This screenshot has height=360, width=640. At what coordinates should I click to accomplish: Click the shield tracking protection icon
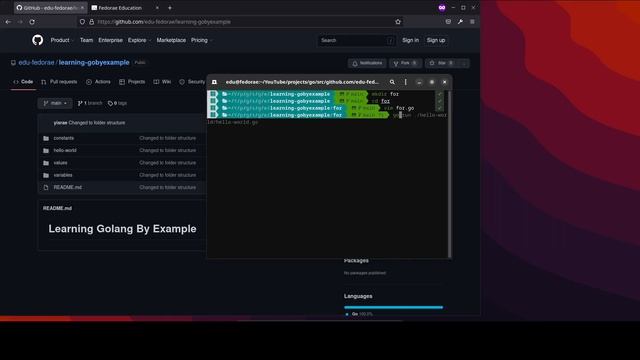tap(82, 22)
